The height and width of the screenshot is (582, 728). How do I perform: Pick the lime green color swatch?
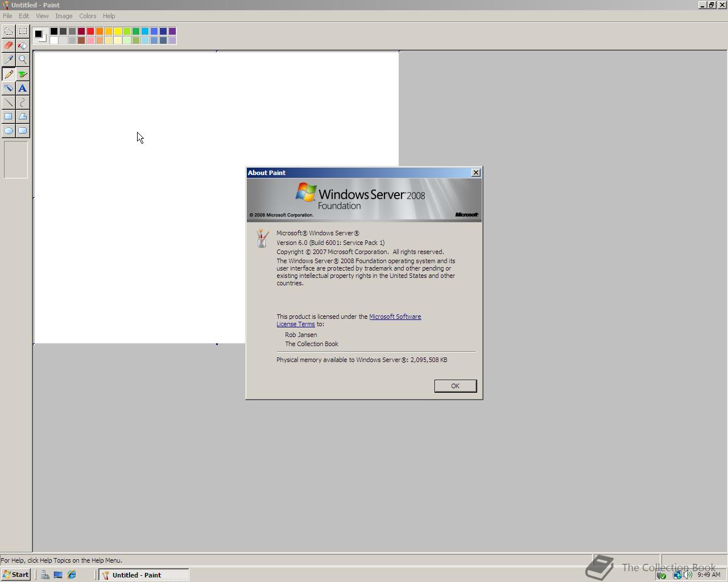coord(127,31)
